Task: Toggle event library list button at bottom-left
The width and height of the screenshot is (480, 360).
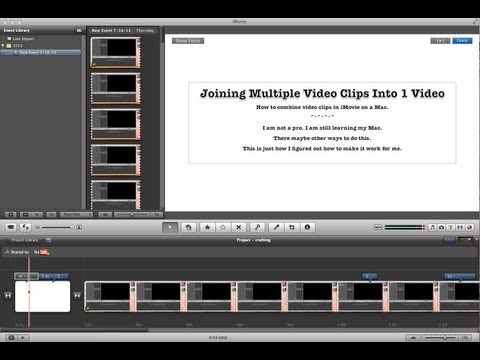Action: tap(11, 215)
